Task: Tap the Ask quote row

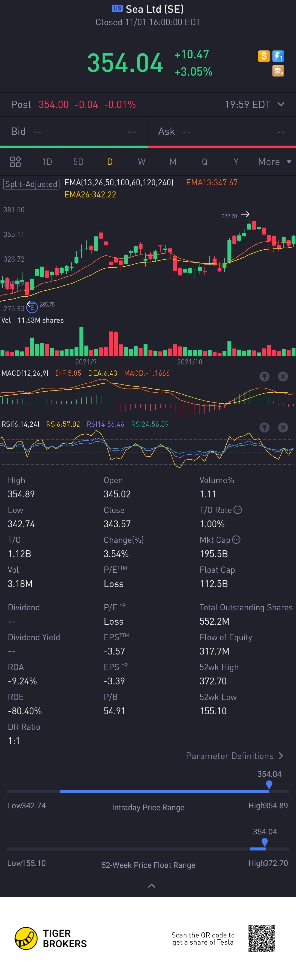Action: (222, 131)
